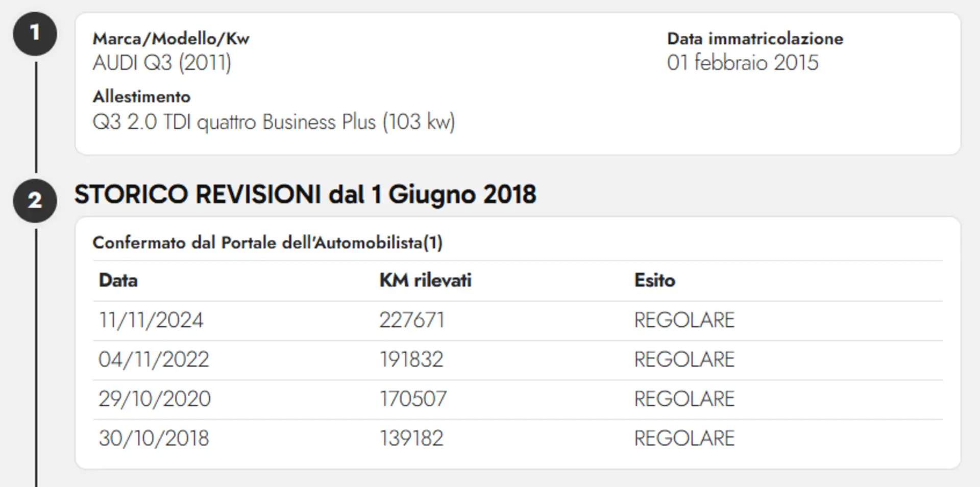Click the 139182 km value

pyautogui.click(x=411, y=438)
